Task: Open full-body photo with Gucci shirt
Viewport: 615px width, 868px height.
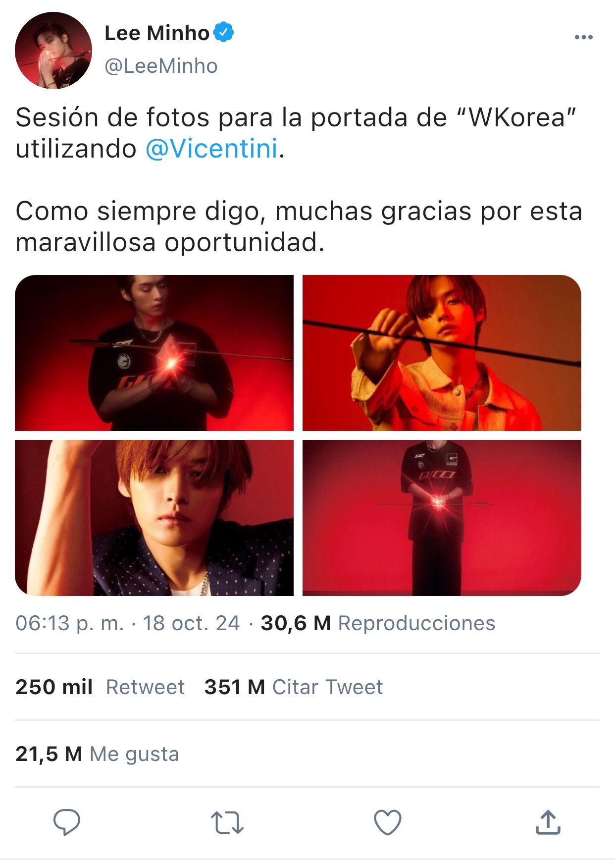Action: coord(442,518)
